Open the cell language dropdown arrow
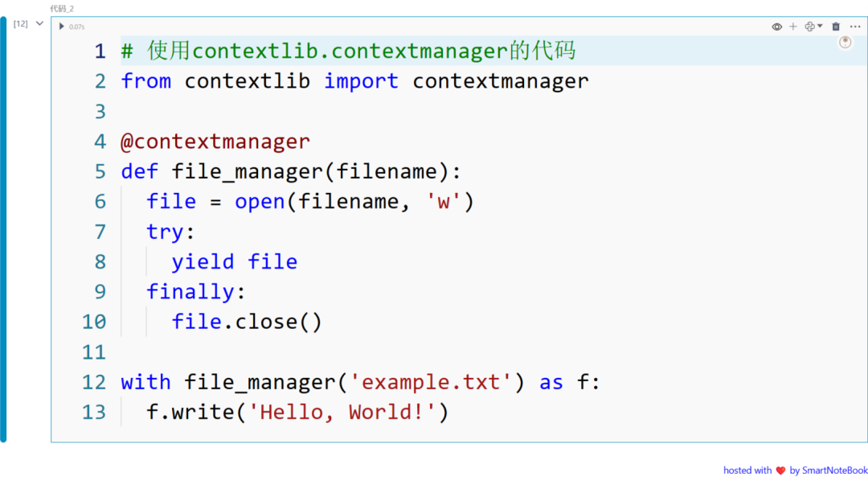Screen dimensions: 868x477 (x=820, y=26)
